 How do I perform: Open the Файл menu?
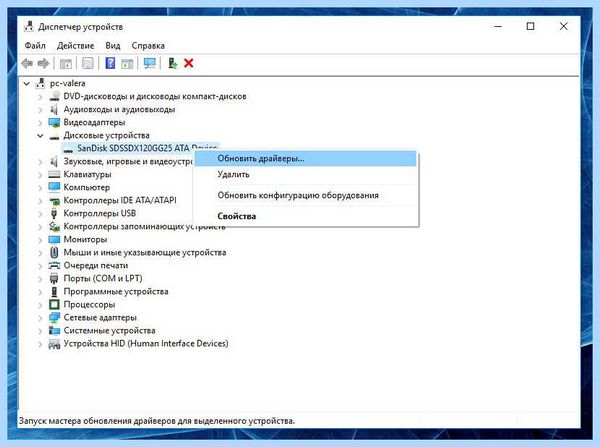coord(35,46)
